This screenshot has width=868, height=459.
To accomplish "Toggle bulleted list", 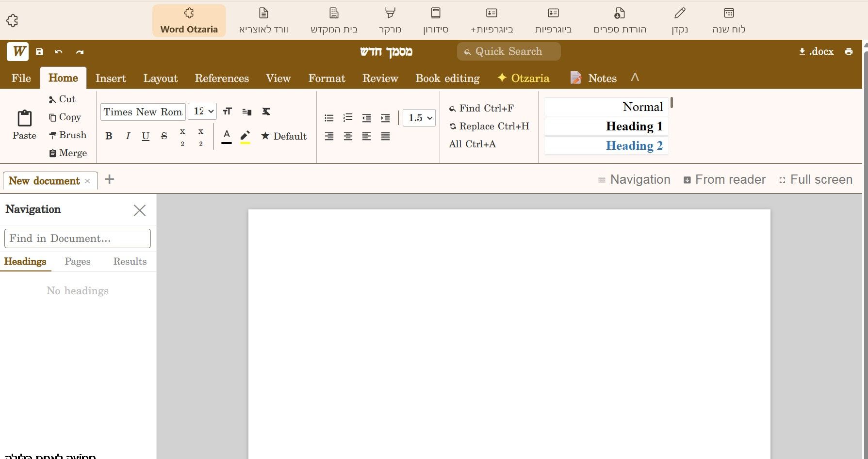I will (x=329, y=118).
